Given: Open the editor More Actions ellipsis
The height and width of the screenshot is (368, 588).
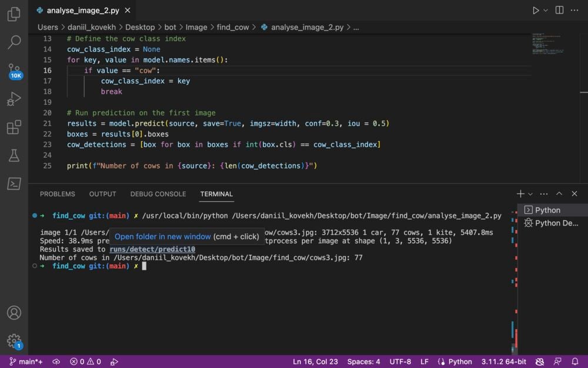Looking at the screenshot, I should point(574,11).
